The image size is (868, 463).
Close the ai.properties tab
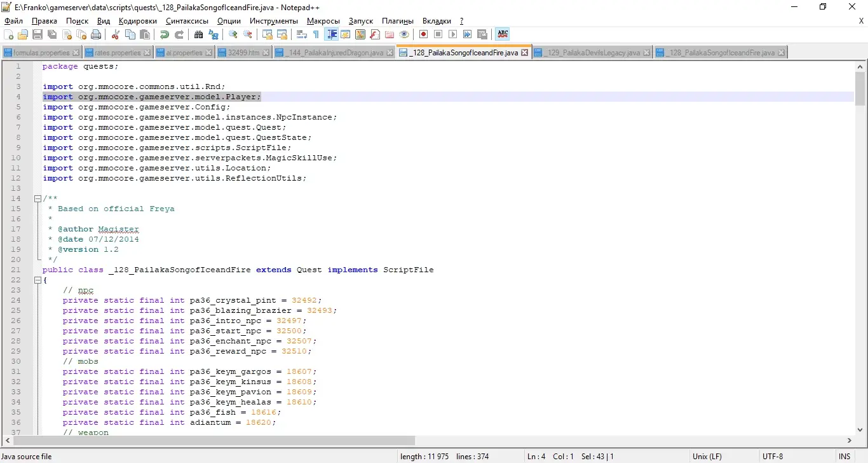[x=209, y=53]
